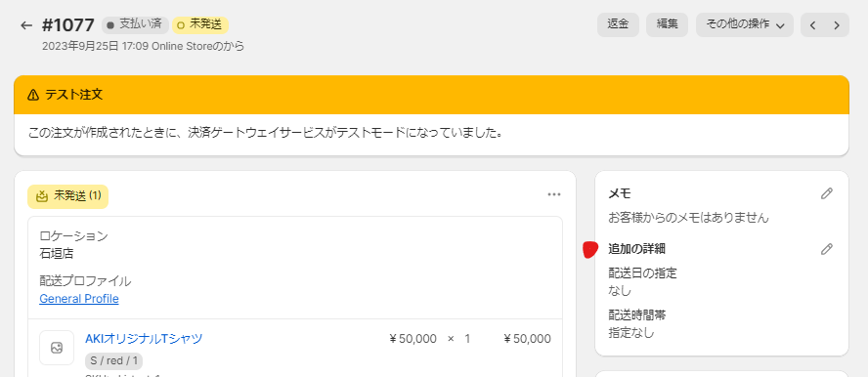Edit the メモ note with pencil icon
Image resolution: width=868 pixels, height=377 pixels.
(827, 193)
